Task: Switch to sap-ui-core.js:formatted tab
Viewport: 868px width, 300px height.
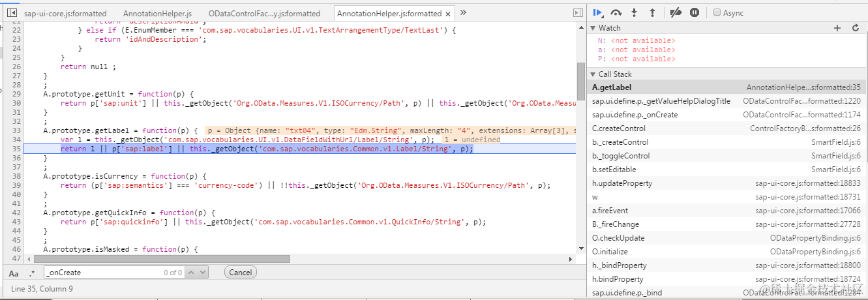Action: [65, 13]
